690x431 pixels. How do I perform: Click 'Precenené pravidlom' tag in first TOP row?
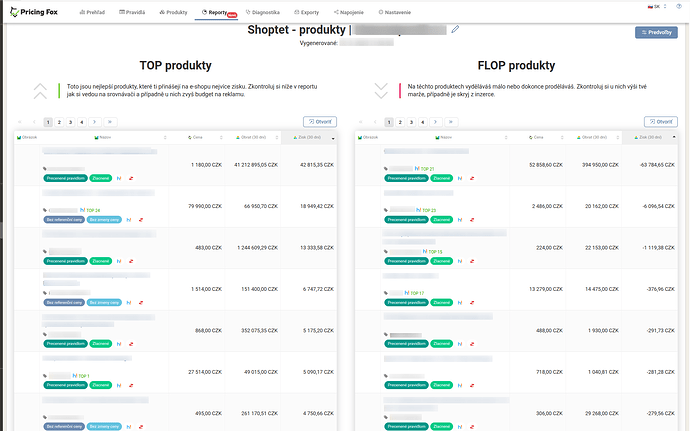[65, 178]
